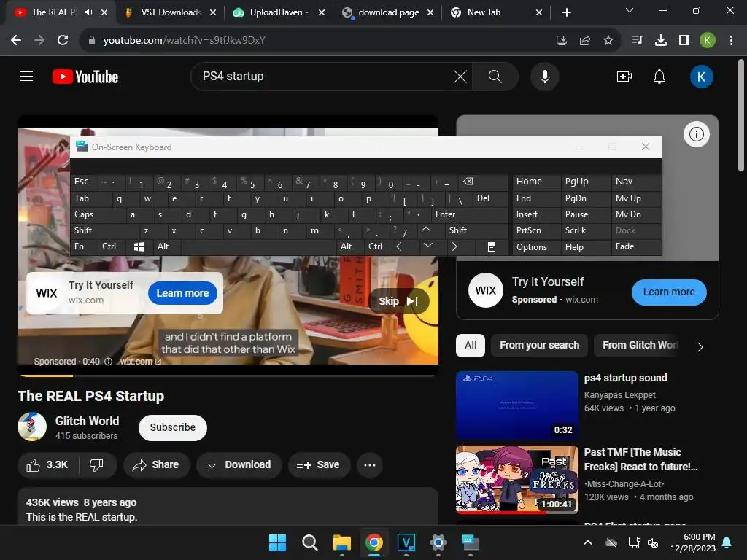Open Windows Start menu

277,542
